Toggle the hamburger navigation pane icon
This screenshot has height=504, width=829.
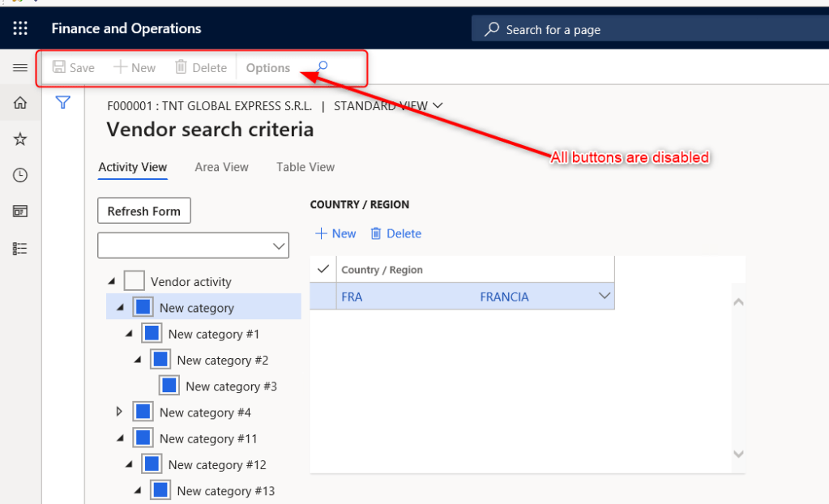click(x=20, y=68)
